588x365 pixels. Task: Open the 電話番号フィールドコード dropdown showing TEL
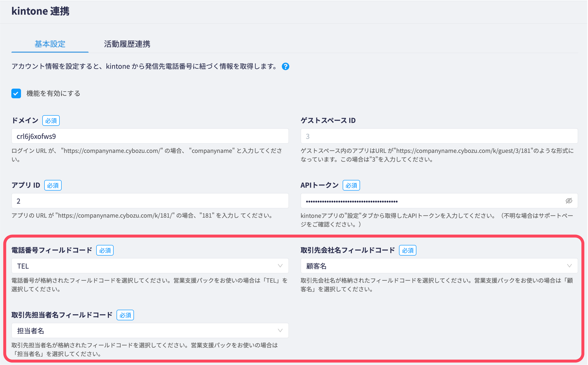150,266
